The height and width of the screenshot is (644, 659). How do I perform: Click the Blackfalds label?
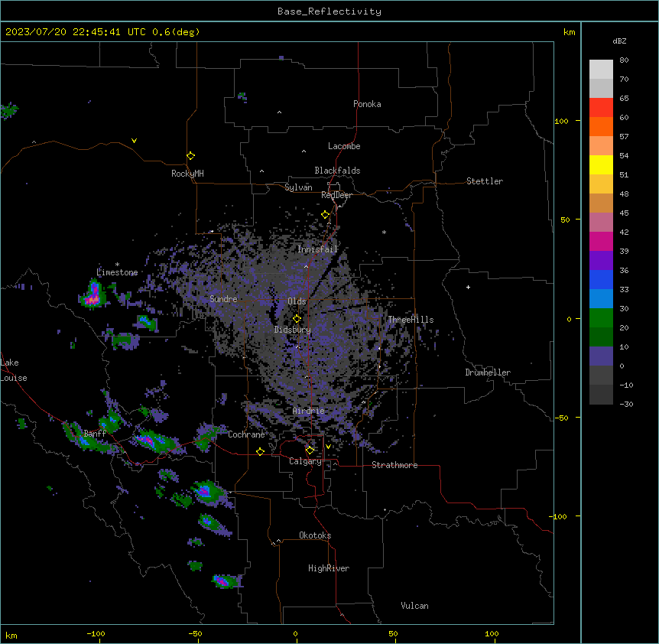click(337, 171)
